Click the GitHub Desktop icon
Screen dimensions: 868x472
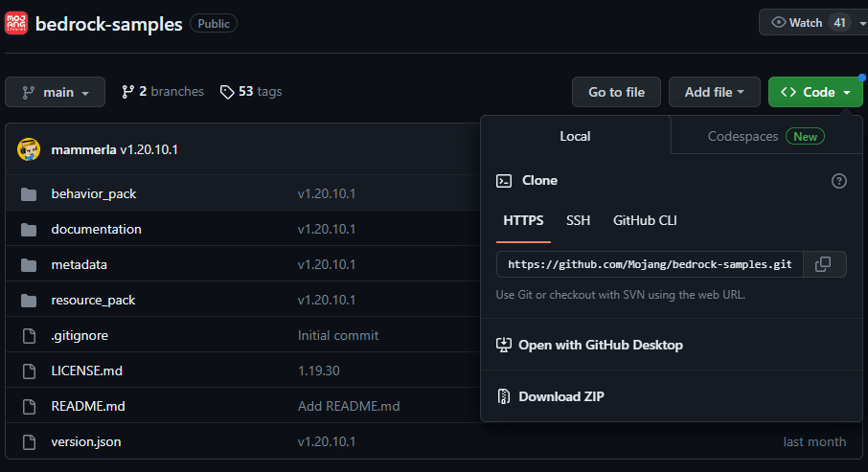point(504,345)
